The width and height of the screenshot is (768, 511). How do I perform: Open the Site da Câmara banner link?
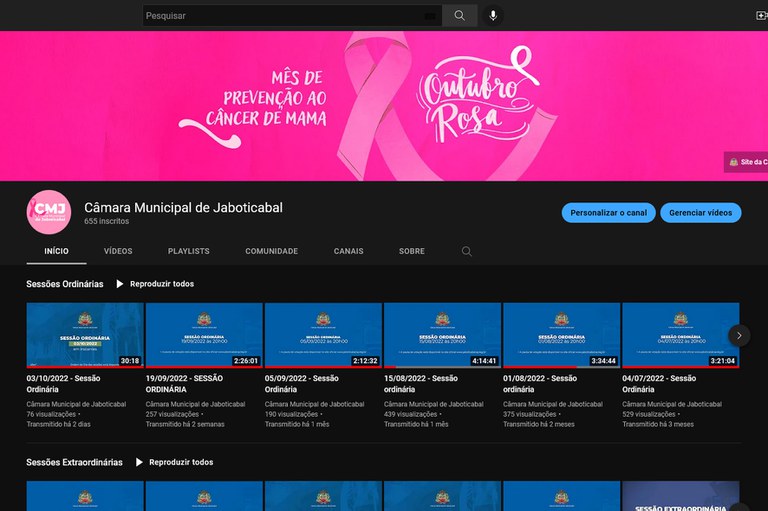(746, 162)
